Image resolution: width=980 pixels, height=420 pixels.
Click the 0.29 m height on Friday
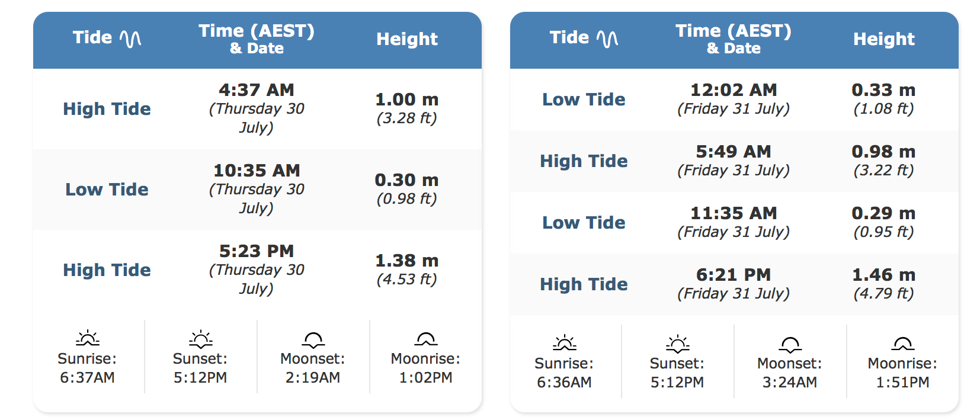(x=883, y=213)
